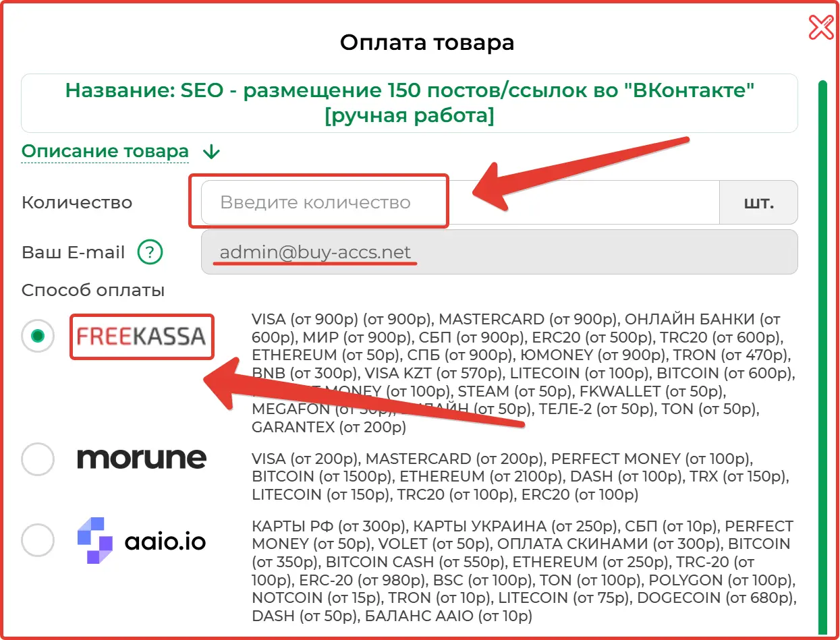Click the morune methods text starting "VISA (от 200р)"
The image size is (840, 640).
tap(520, 477)
